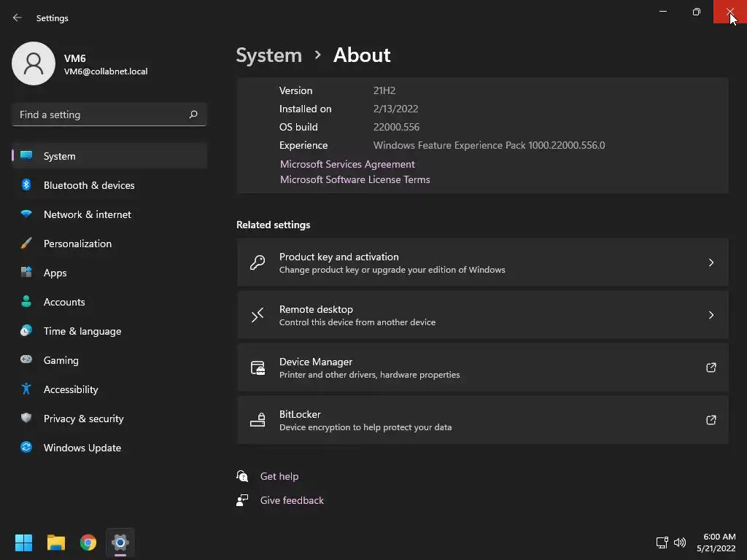Click the Windows Update sync icon
This screenshot has height=560, width=747.
[26, 448]
